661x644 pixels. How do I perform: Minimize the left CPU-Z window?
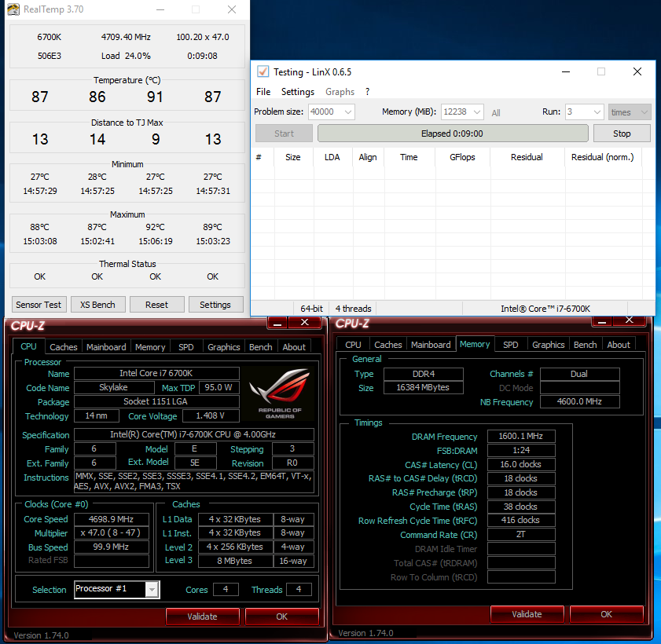coord(277,323)
